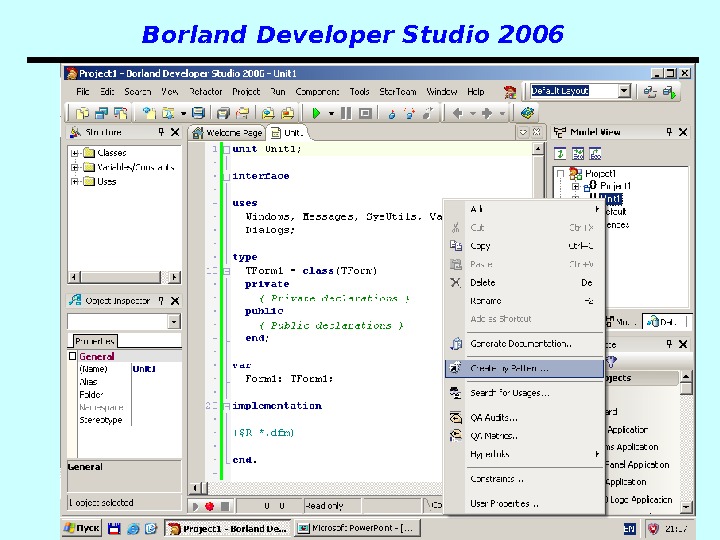The height and width of the screenshot is (540, 720).
Task: Choose Copy from the context menu
Action: point(524,246)
